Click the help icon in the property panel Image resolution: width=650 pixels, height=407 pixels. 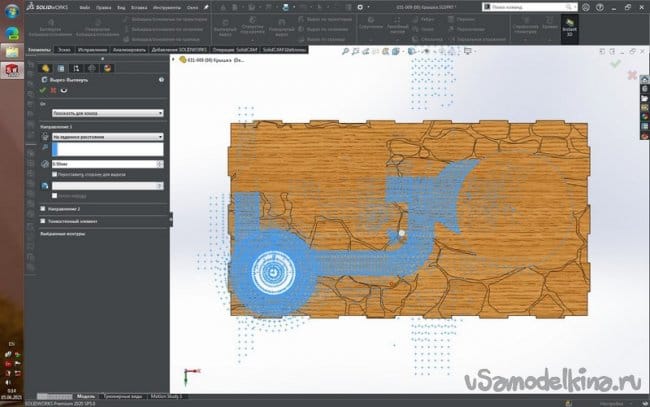click(163, 80)
